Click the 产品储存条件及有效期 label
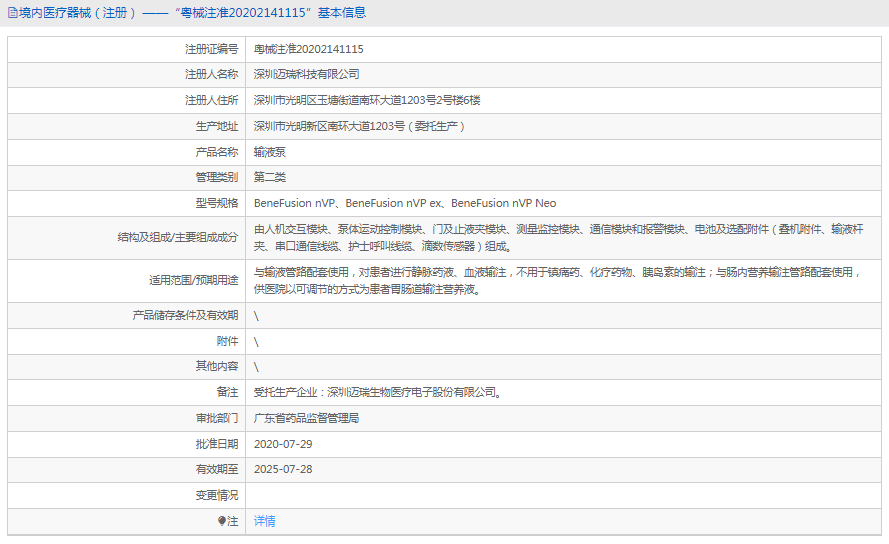Viewport: 889px width, 544px height. tap(185, 315)
